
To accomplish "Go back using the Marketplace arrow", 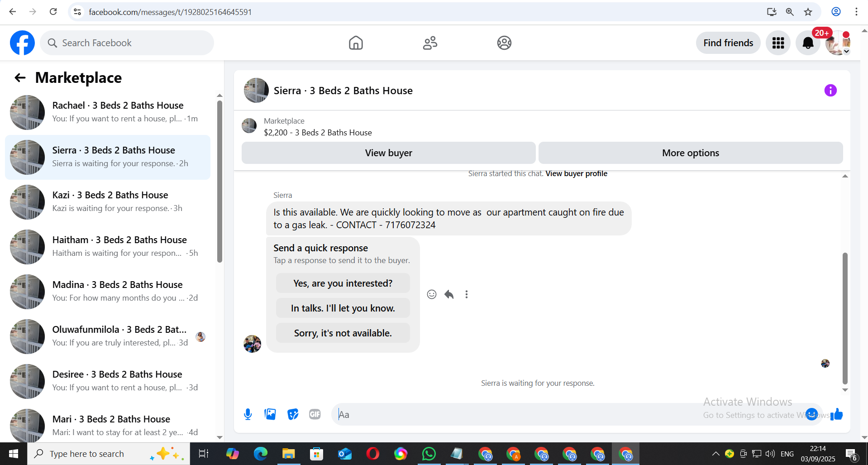I will coord(20,78).
